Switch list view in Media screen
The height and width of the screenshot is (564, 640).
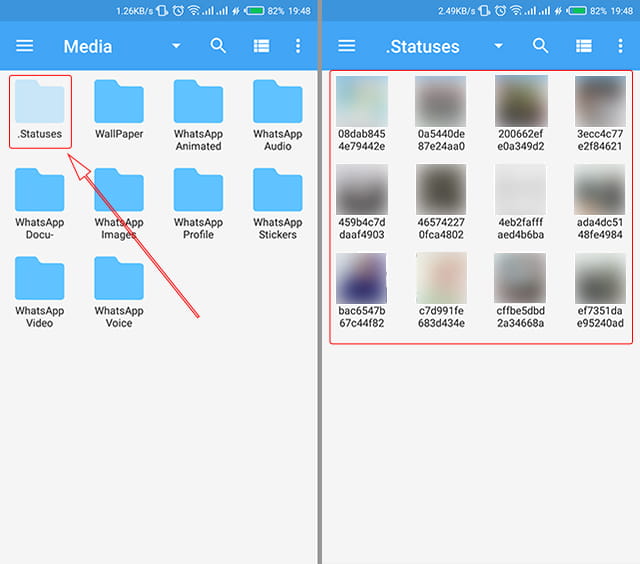(261, 46)
